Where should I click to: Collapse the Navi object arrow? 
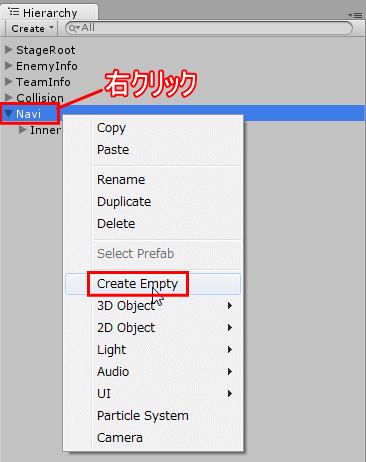coord(9,114)
